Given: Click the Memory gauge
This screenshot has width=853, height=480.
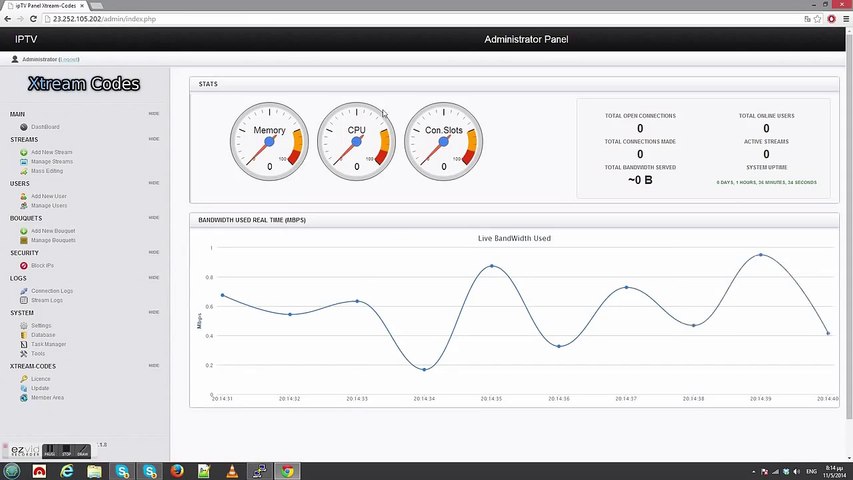Looking at the screenshot, I should [x=269, y=141].
